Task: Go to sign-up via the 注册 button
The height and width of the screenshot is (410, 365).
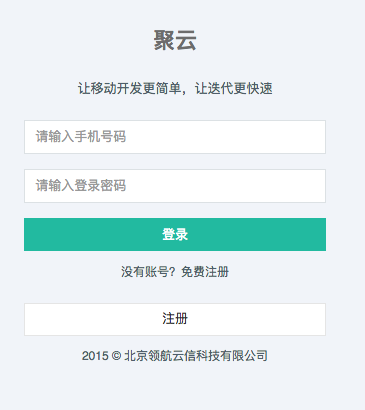Action: 175,319
